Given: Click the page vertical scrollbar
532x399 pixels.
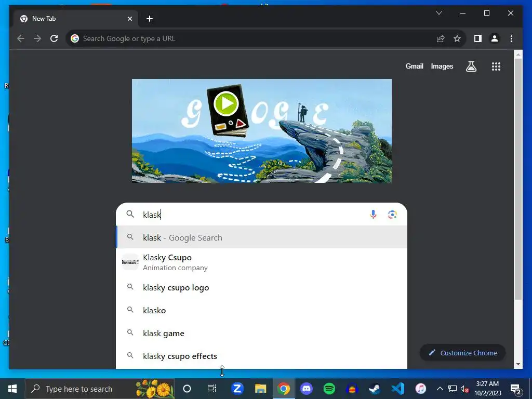Looking at the screenshot, I should [x=518, y=179].
